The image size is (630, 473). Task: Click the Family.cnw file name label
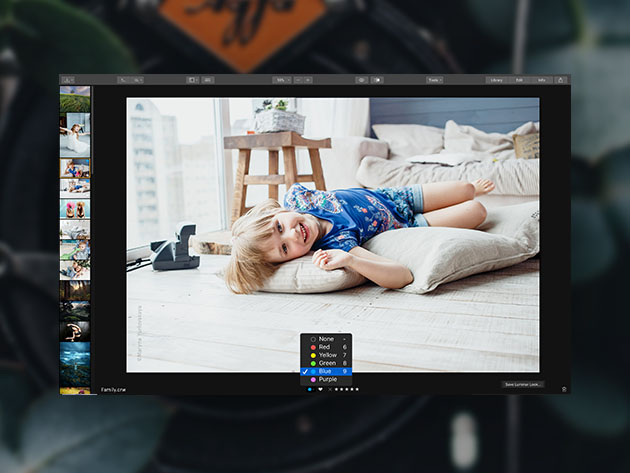(113, 389)
